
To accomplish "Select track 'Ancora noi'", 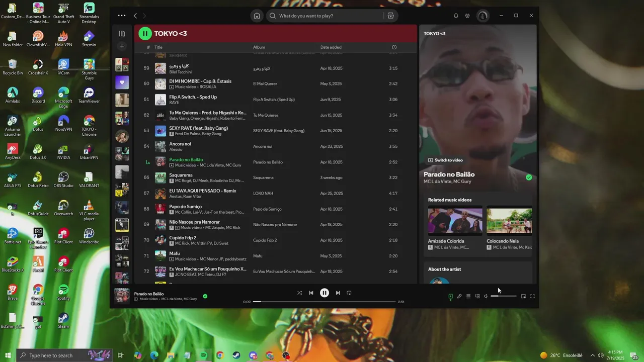I will tap(275, 146).
